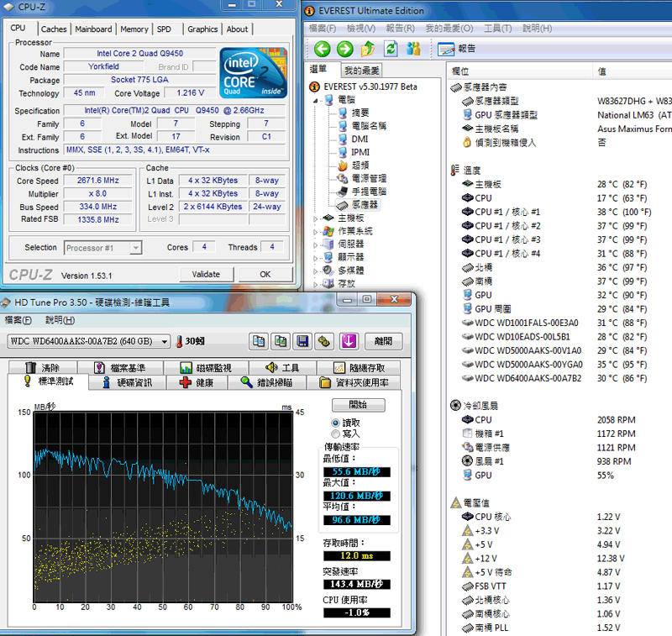Click the green Back arrow in EVEREST

[x=321, y=49]
